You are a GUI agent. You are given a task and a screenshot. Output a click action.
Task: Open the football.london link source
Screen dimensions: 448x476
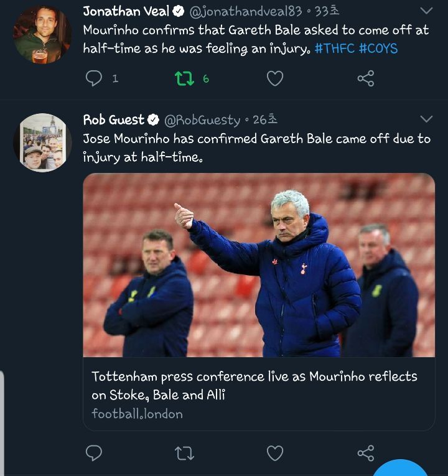137,413
